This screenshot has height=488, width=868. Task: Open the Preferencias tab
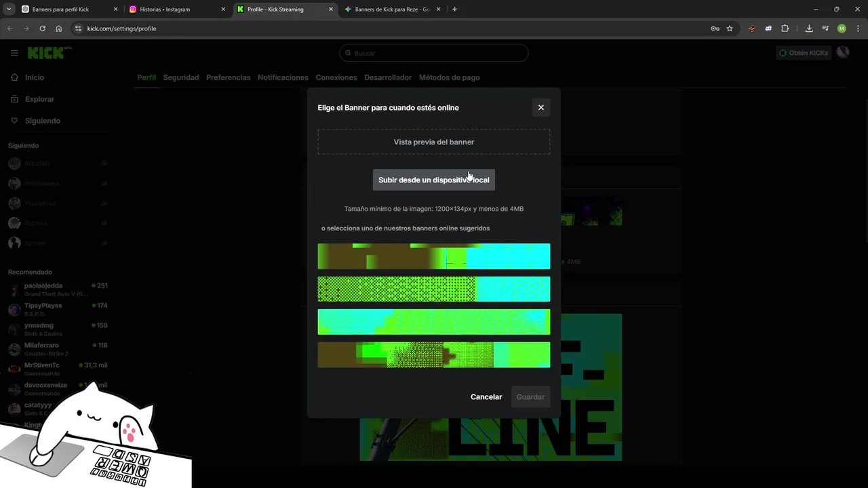tap(229, 77)
